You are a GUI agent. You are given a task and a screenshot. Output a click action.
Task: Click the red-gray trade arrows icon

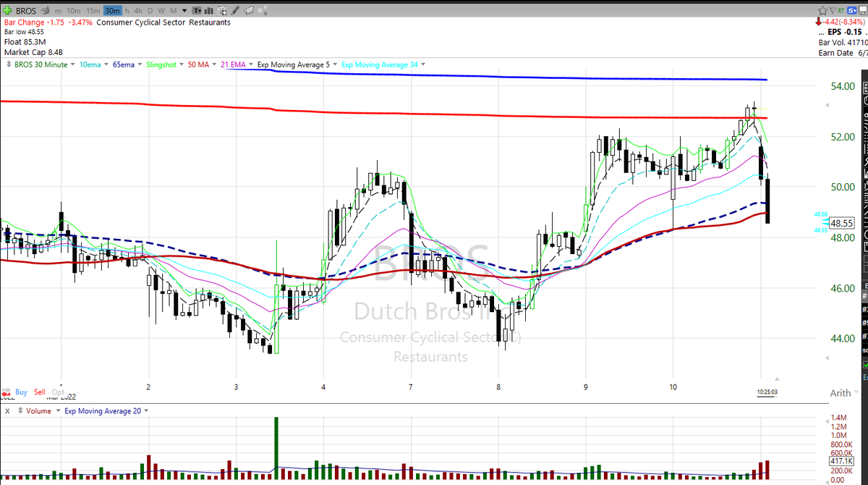pyautogui.click(x=7, y=392)
